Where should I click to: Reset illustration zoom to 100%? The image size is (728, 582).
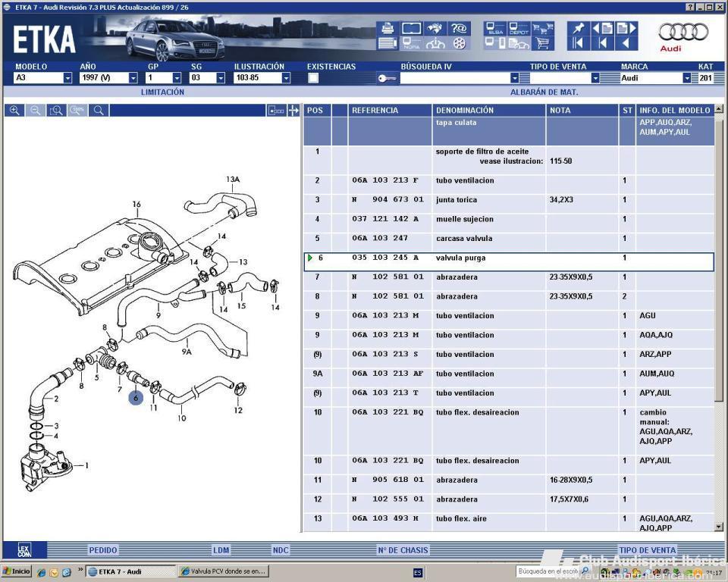coord(77,110)
